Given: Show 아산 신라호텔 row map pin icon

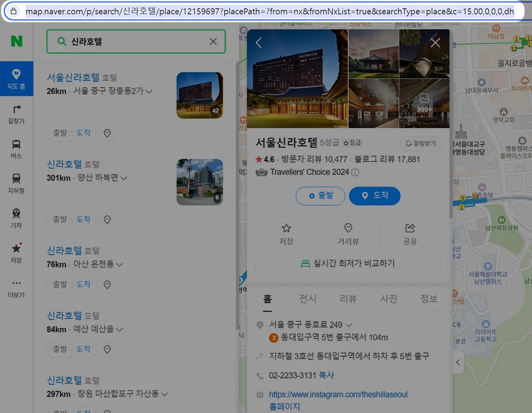Looking at the screenshot, I should point(107,285).
